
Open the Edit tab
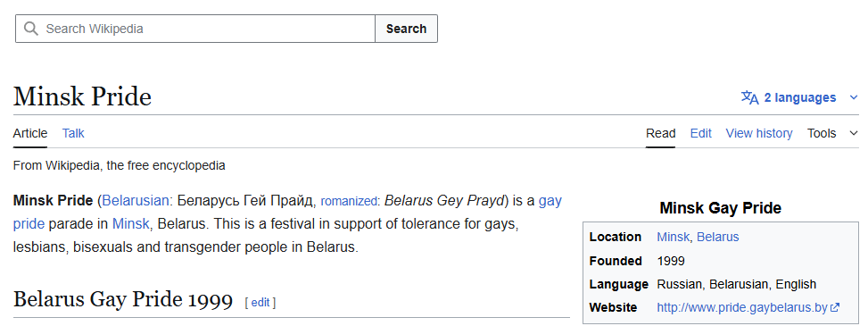point(701,133)
